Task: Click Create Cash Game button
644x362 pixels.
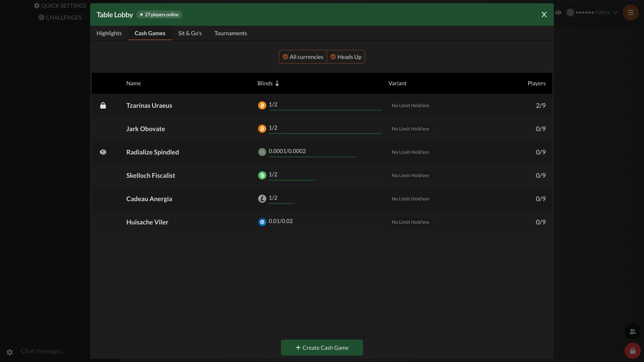Action: pos(322,348)
